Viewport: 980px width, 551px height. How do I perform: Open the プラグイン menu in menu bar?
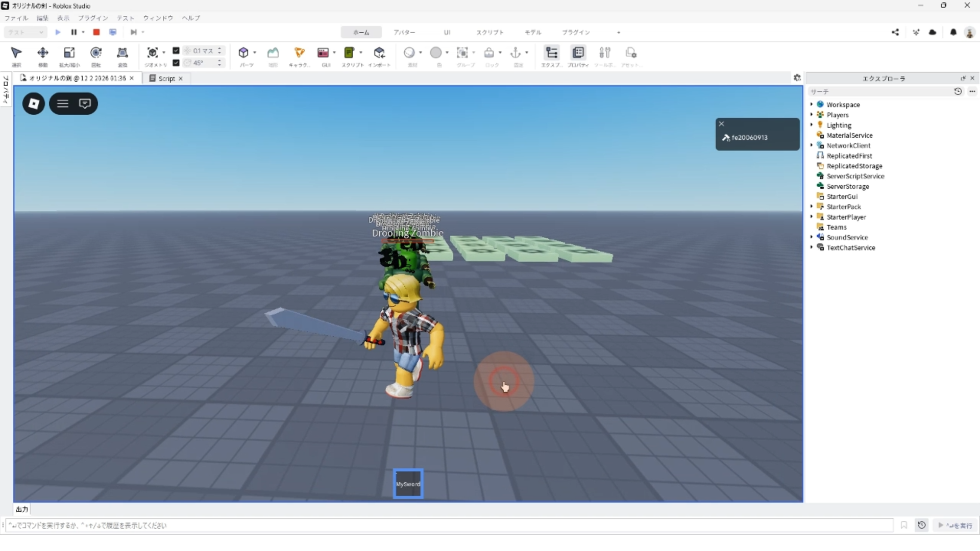[93, 18]
